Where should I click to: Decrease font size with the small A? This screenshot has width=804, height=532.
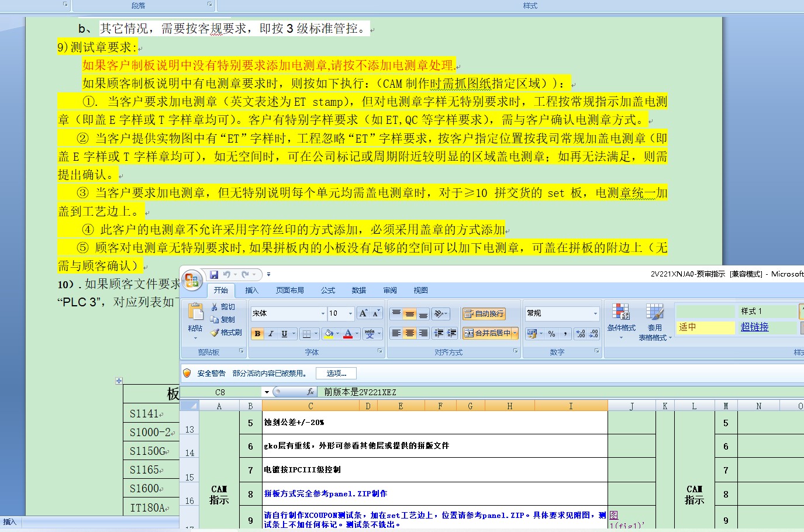(x=376, y=313)
